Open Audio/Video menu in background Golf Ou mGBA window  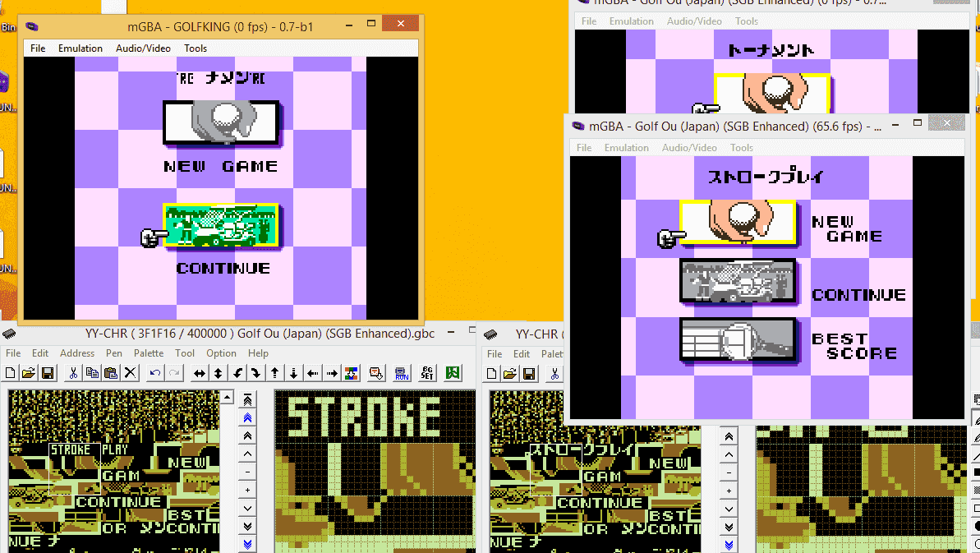click(694, 21)
